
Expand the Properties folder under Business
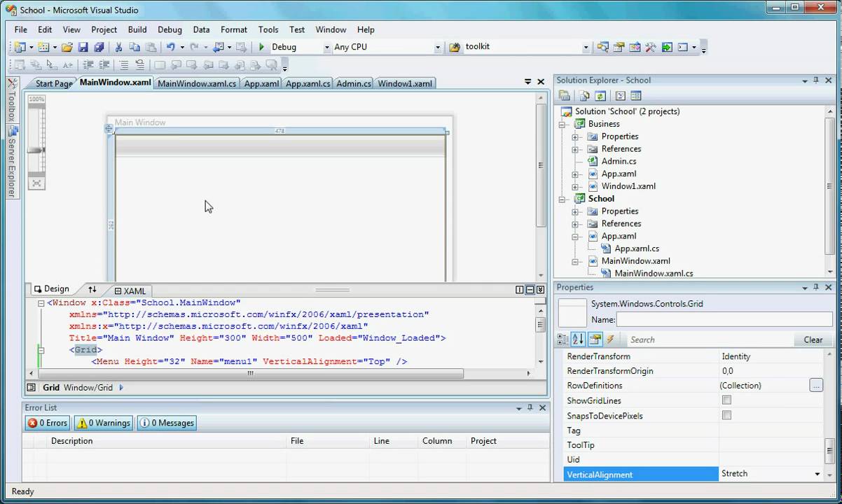[x=575, y=136]
